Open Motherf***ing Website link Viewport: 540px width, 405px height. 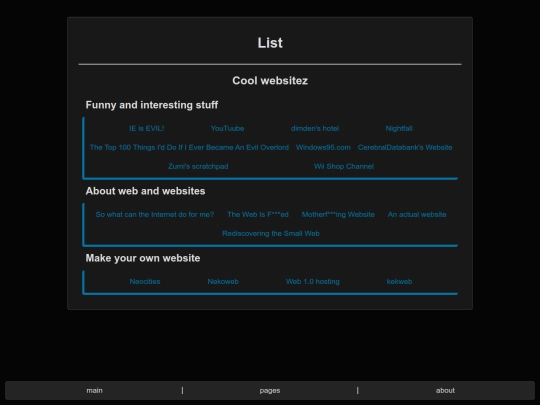click(338, 215)
